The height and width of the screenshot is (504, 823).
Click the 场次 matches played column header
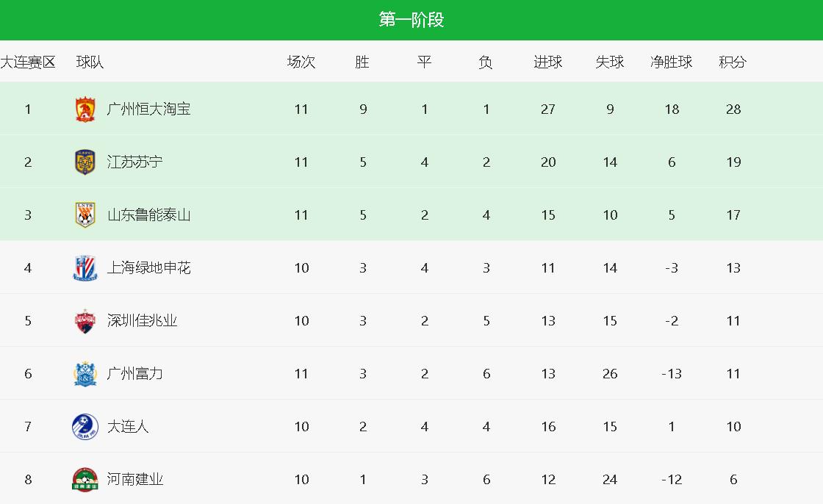[x=301, y=62]
